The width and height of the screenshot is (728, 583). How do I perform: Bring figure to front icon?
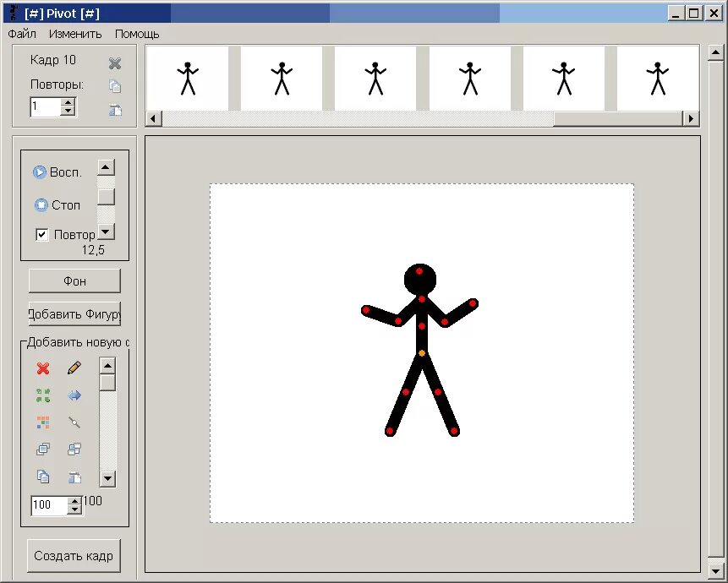click(x=43, y=449)
